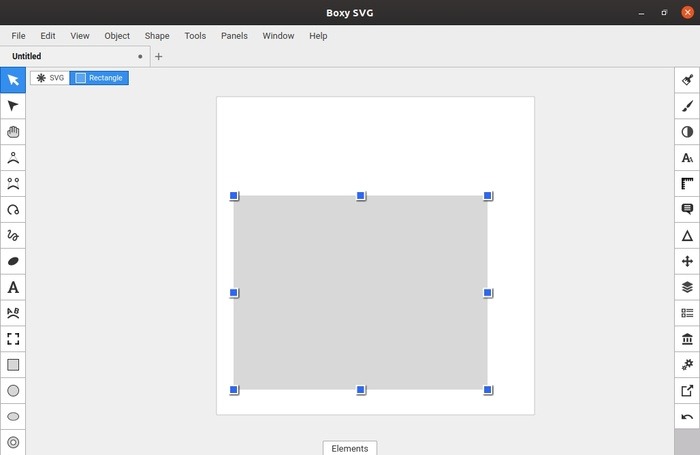Choose the Quad Bezier single-node tool
Image resolution: width=700 pixels, height=455 pixels.
[13, 158]
